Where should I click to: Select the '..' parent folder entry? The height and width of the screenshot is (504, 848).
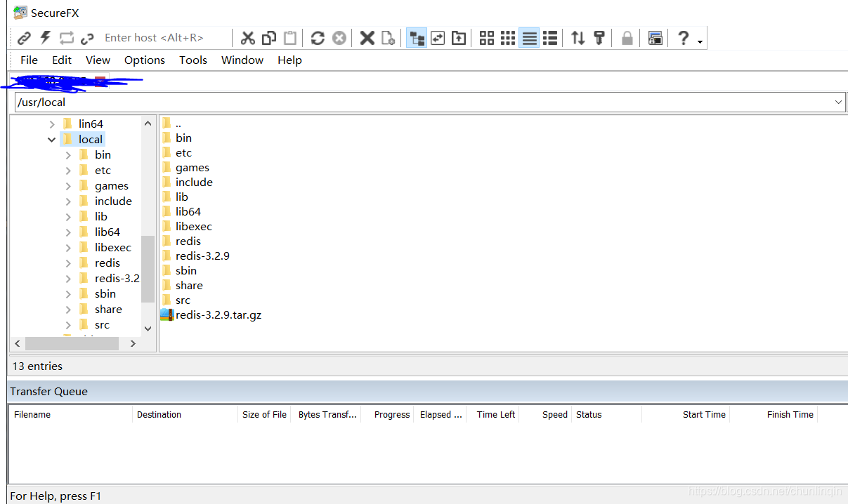178,124
